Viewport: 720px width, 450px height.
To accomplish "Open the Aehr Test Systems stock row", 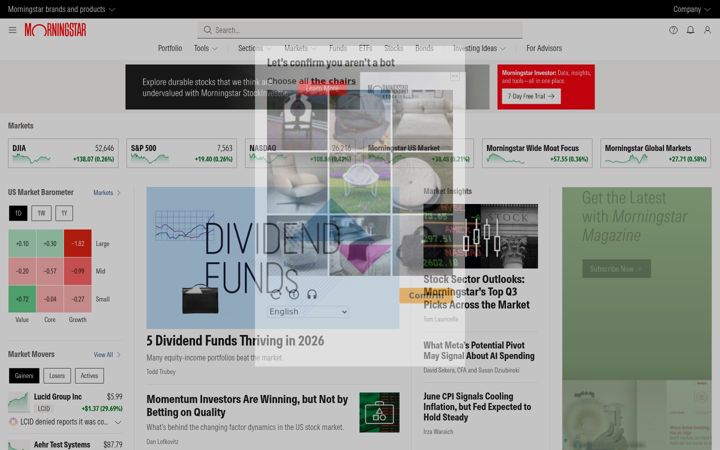I will [x=65, y=445].
